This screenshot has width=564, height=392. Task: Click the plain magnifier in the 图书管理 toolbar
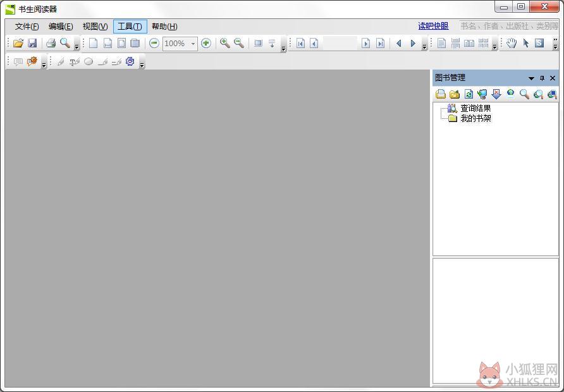pyautogui.click(x=524, y=94)
